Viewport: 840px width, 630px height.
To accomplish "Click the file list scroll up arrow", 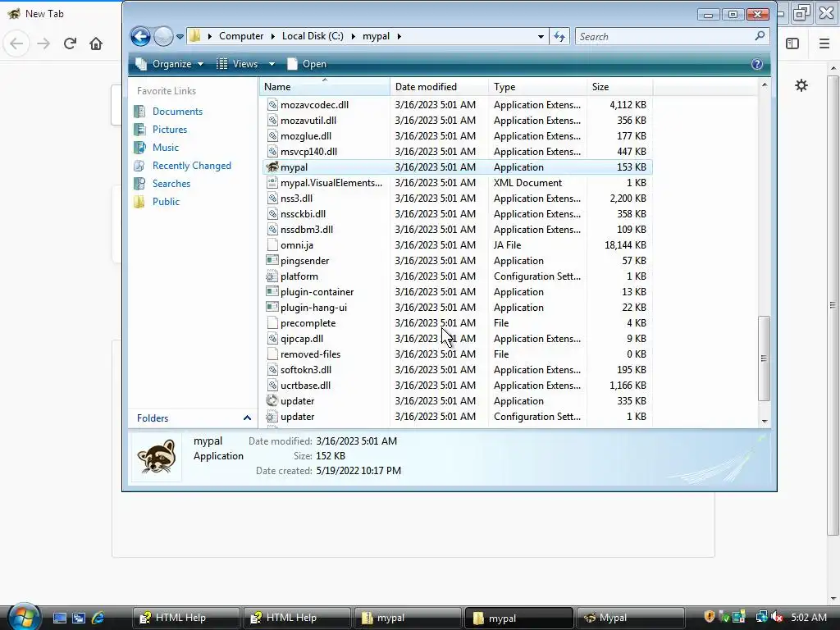I will pos(765,84).
